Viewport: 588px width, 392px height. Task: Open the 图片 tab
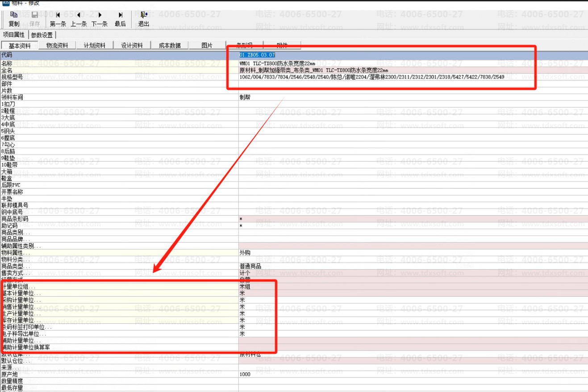click(x=207, y=46)
